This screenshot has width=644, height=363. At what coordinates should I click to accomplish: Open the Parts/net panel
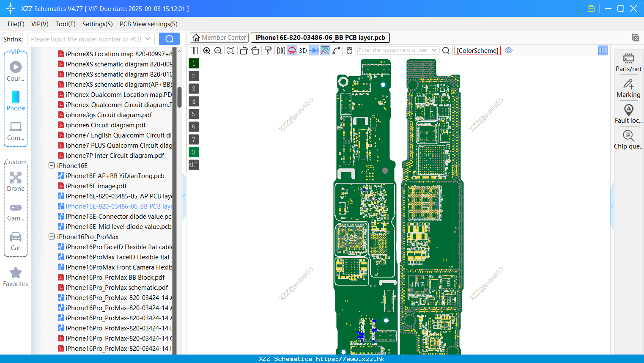click(x=628, y=63)
